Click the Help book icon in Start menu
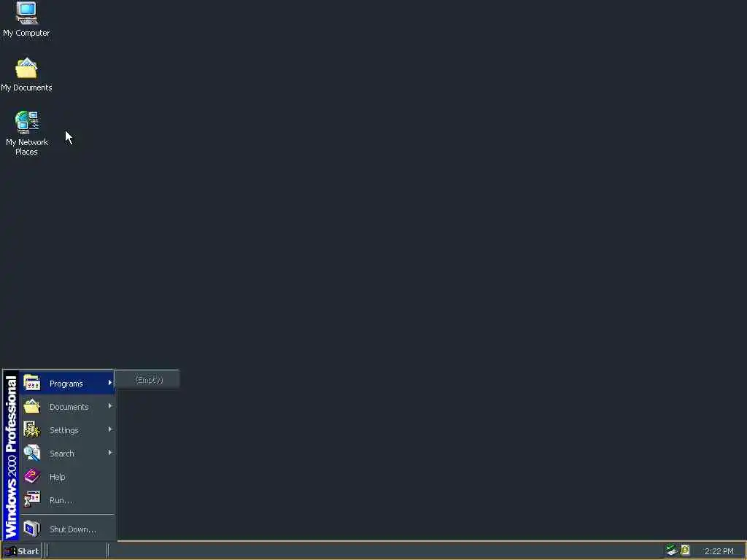This screenshot has width=747, height=560. [32, 476]
